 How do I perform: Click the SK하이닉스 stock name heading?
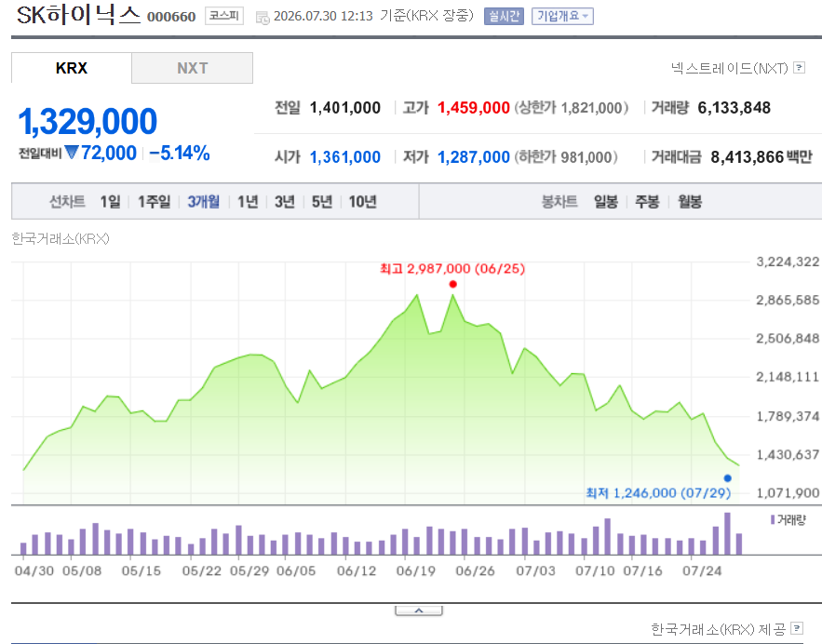click(78, 15)
